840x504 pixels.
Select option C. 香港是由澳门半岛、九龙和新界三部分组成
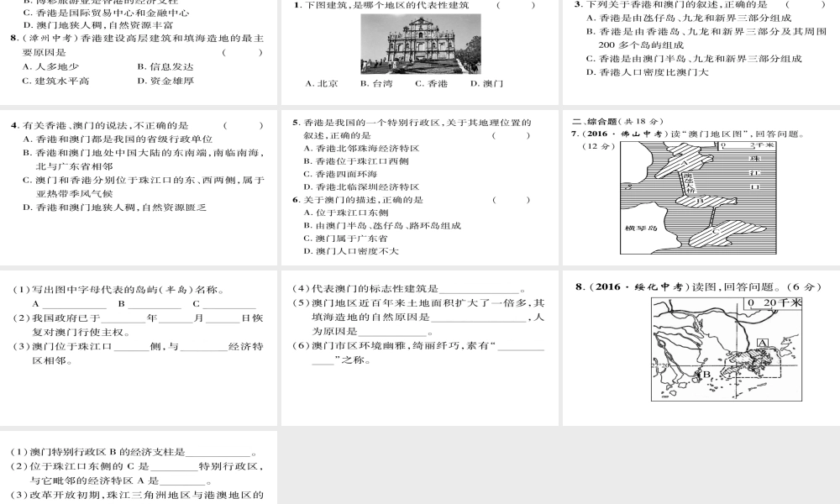[x=694, y=59]
